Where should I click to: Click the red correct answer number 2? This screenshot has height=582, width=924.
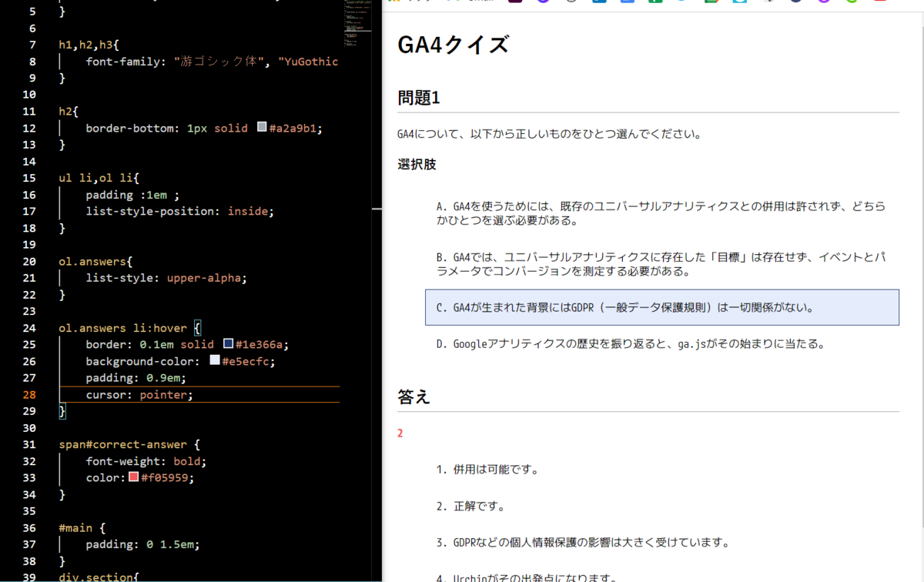(400, 433)
